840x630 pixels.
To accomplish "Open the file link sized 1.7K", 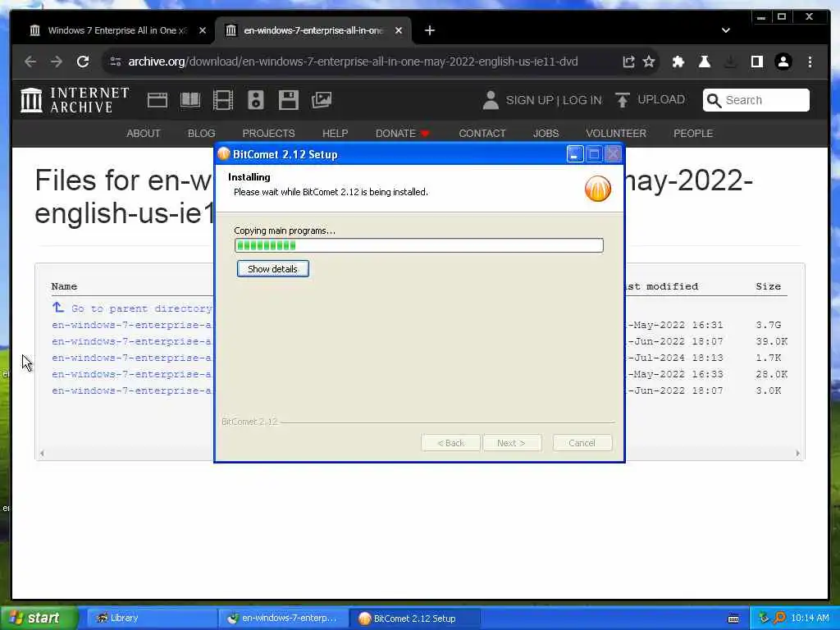I will click(132, 358).
